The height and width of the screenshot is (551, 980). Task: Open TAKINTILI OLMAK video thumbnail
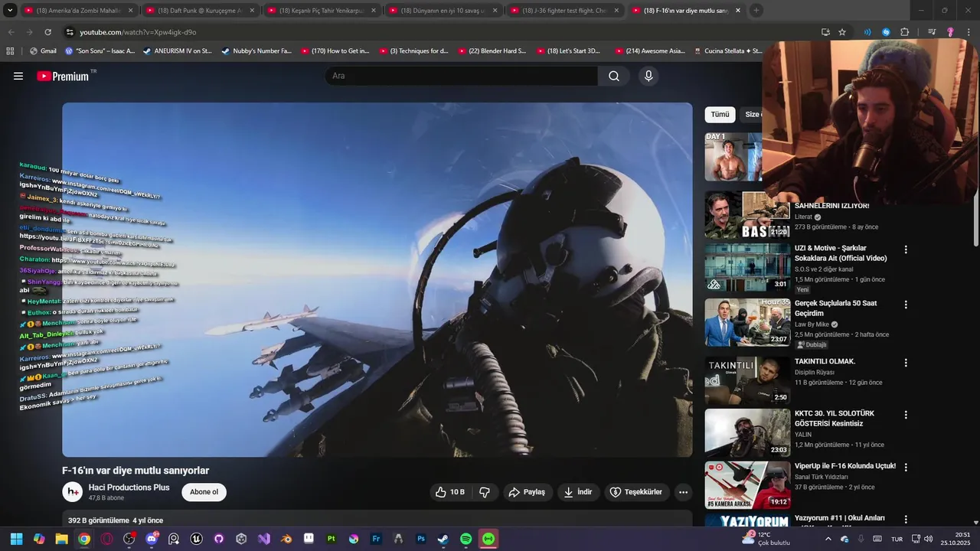747,380
